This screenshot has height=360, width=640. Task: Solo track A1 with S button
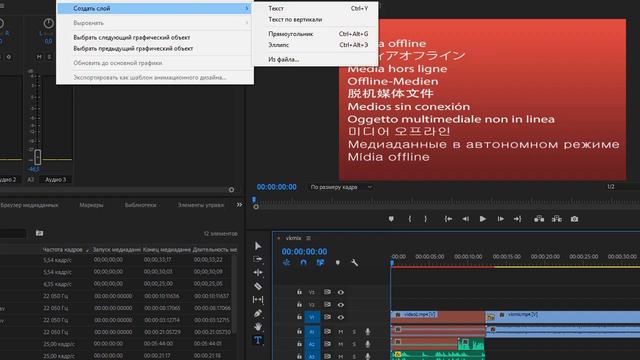tap(354, 332)
